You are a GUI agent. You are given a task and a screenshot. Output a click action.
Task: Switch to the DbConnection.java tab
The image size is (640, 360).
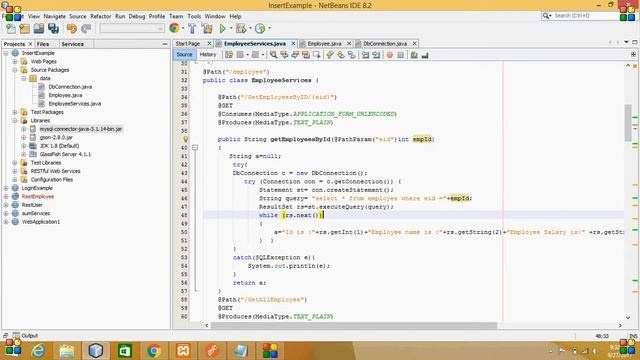pyautogui.click(x=385, y=43)
